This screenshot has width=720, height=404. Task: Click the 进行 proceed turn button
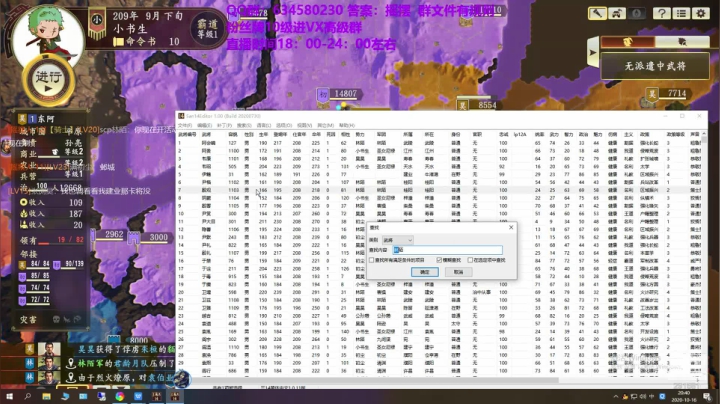click(48, 81)
